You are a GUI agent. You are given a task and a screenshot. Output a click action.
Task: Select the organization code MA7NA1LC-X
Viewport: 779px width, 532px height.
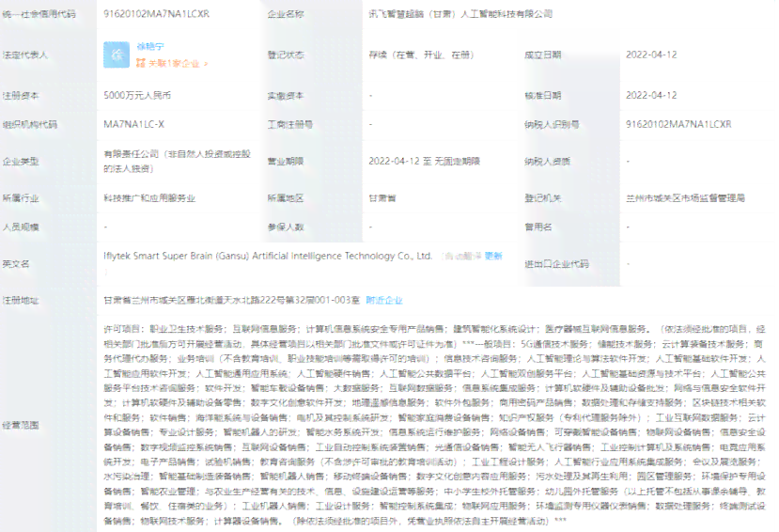click(133, 124)
